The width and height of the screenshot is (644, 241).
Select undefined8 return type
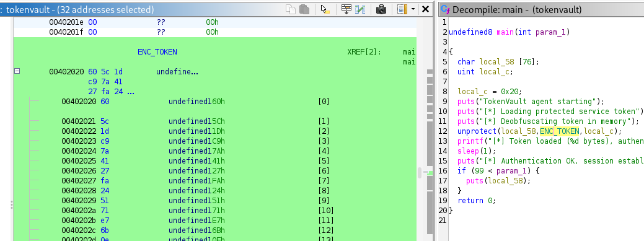[x=470, y=32]
